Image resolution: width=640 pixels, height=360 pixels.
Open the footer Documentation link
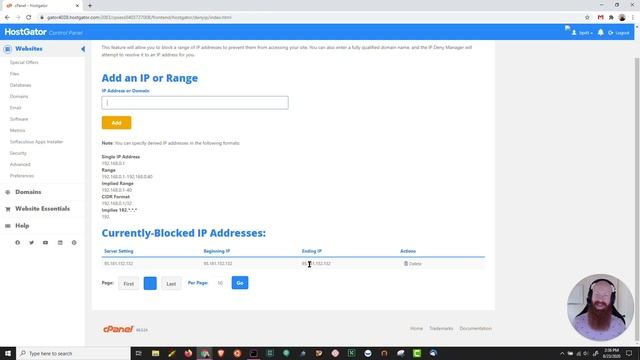click(x=476, y=328)
